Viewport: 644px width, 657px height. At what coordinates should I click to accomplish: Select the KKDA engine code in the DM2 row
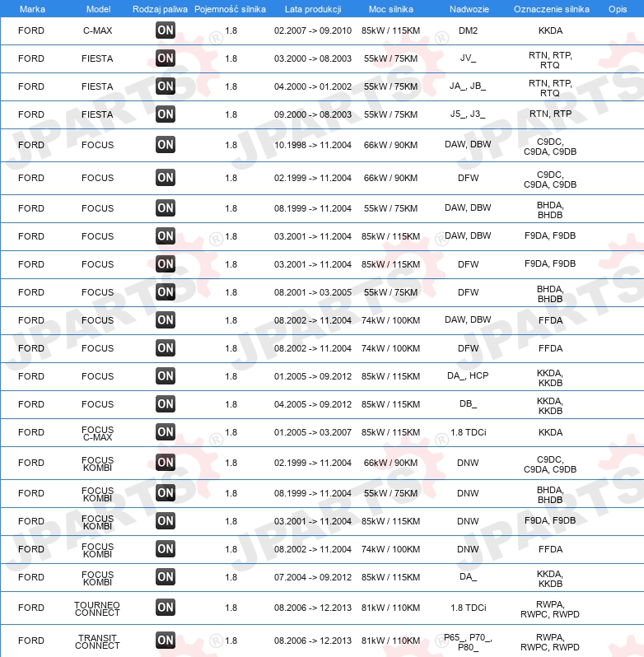tap(551, 30)
